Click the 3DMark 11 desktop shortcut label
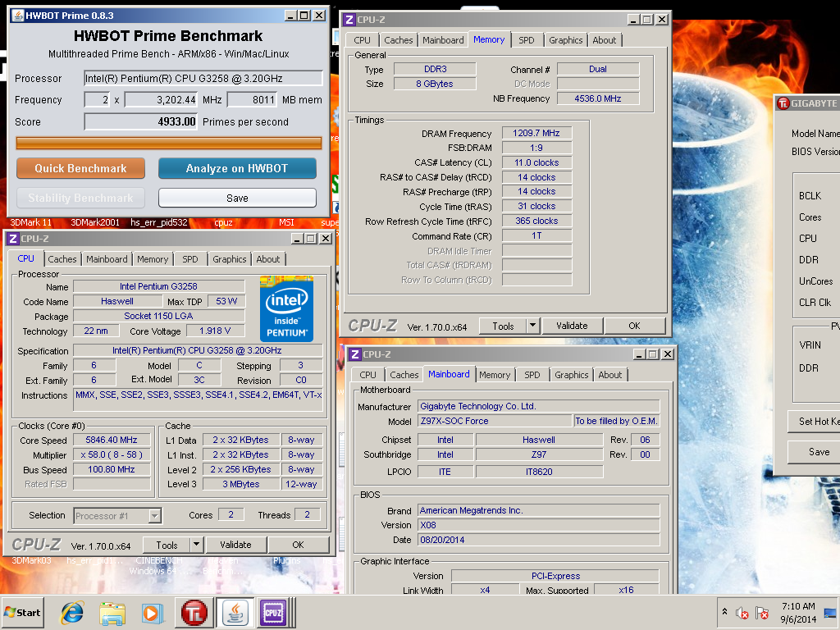840x630 pixels. (x=31, y=222)
